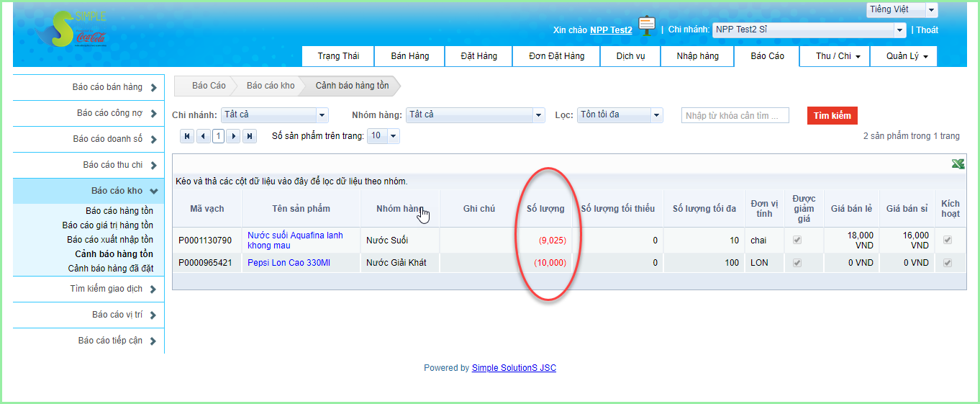This screenshot has height=404, width=980.
Task: Toggle Kích hoạt checkbox for Aquafina row
Action: (948, 240)
